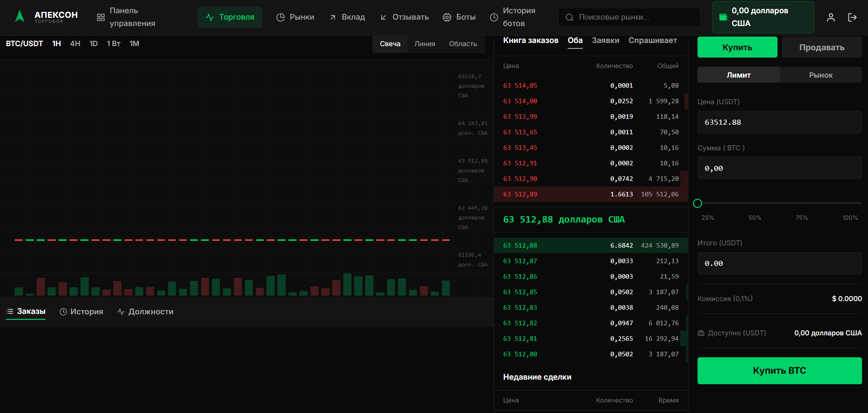This screenshot has height=413, width=868.
Task: Click the Общий column header
Action: tap(668, 66)
